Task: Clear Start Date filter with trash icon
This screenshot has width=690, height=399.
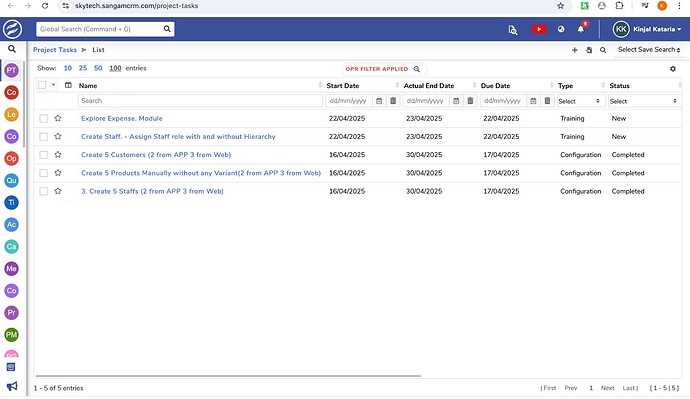Action: coord(393,101)
